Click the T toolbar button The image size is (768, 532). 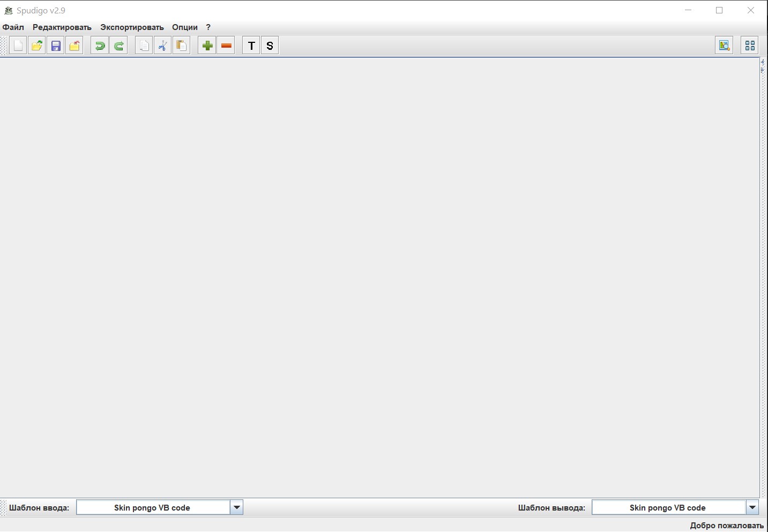point(251,46)
